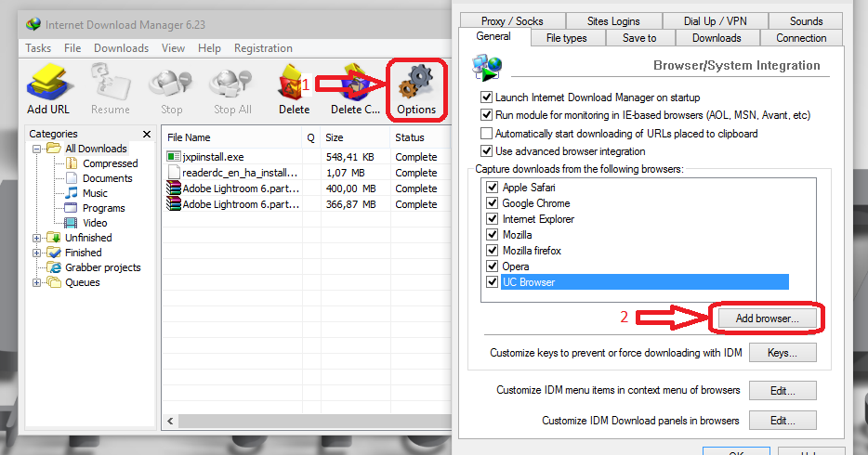Enable automatic downloading of clipboard URLs

pyautogui.click(x=486, y=133)
